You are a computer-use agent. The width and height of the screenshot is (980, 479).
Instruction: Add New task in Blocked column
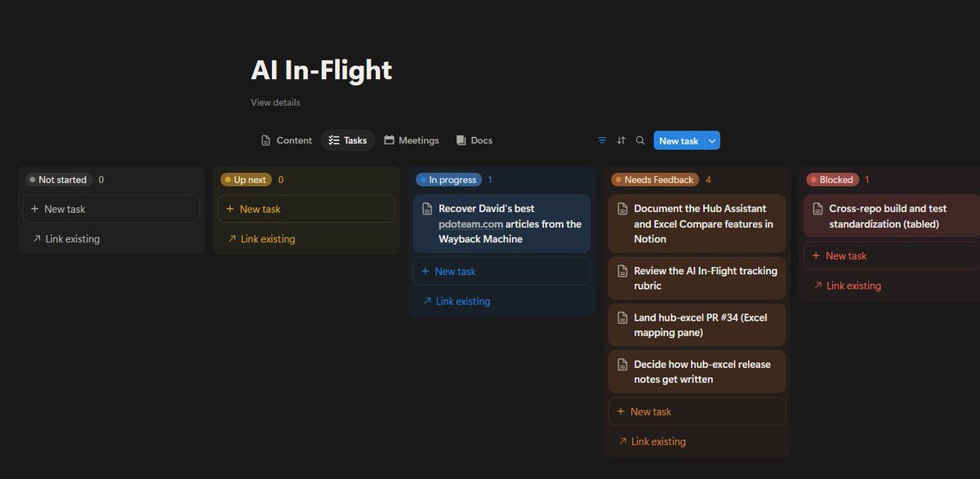click(x=892, y=255)
